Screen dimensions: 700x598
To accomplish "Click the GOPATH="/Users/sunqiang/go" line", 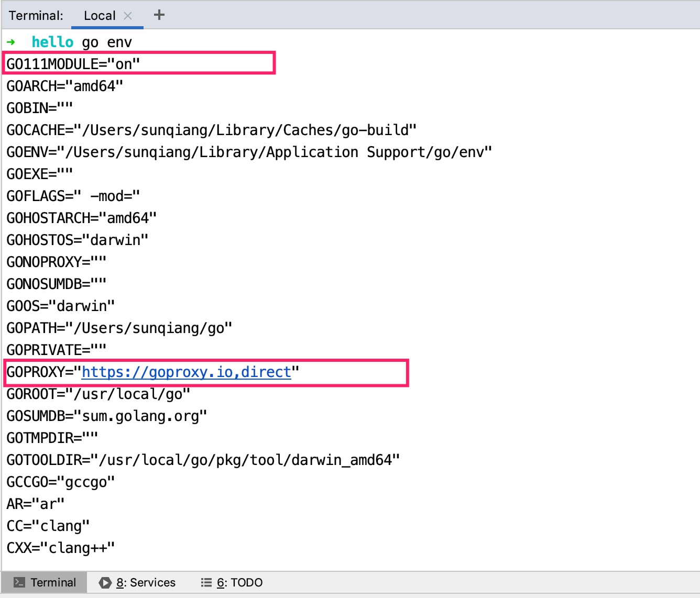I will (119, 328).
